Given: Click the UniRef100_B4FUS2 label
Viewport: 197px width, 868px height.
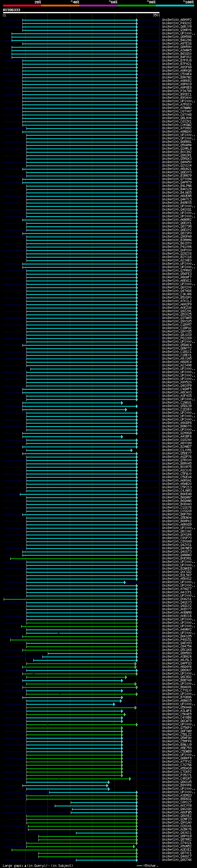Looking at the screenshot, I should [177, 57].
